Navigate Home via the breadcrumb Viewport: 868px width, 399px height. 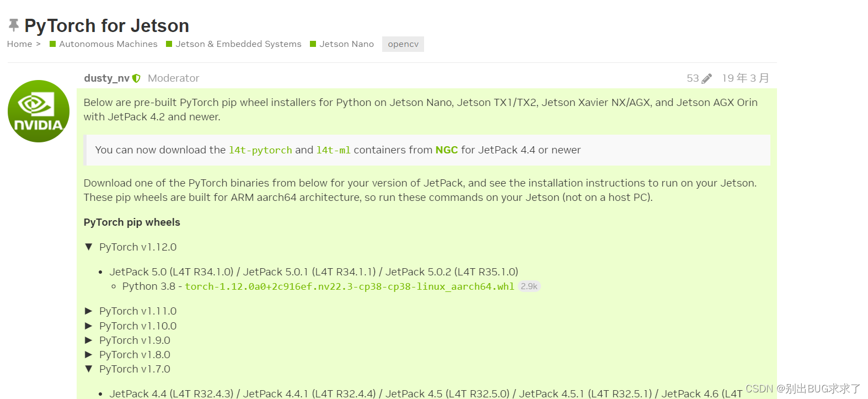(x=19, y=44)
